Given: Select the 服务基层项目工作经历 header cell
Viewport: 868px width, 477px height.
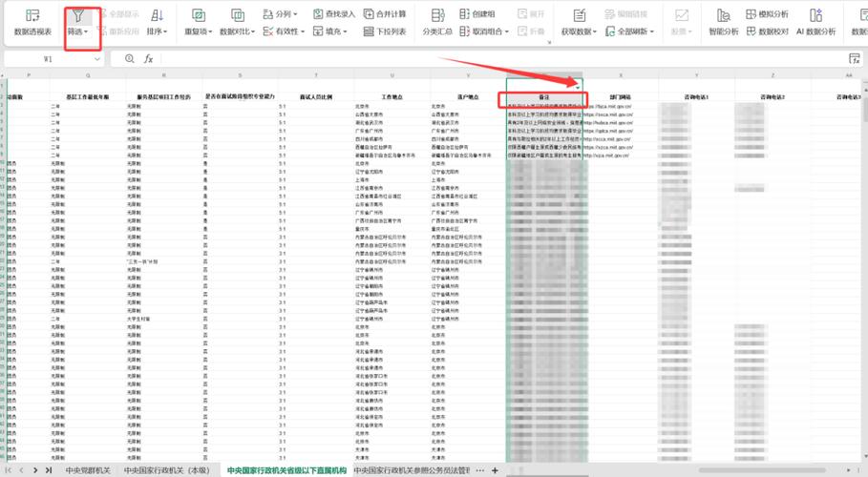Looking at the screenshot, I should point(164,97).
